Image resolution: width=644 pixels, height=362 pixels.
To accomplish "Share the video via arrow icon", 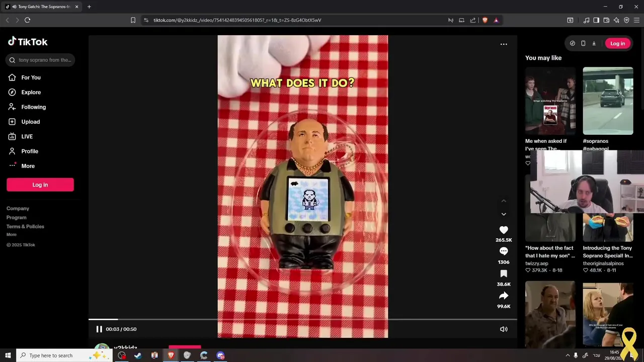I will coord(504,296).
